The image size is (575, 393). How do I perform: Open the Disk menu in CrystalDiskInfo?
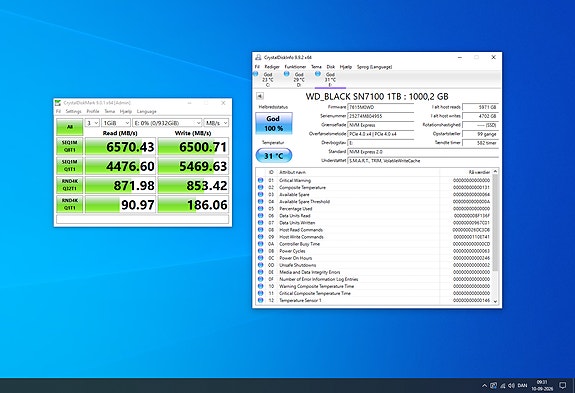[331, 67]
